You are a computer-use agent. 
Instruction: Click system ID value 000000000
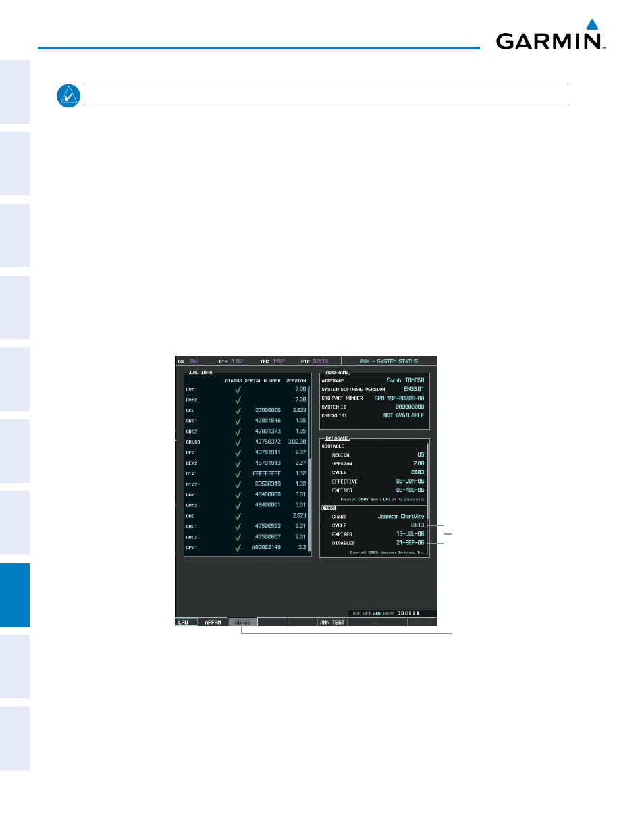[x=410, y=407]
